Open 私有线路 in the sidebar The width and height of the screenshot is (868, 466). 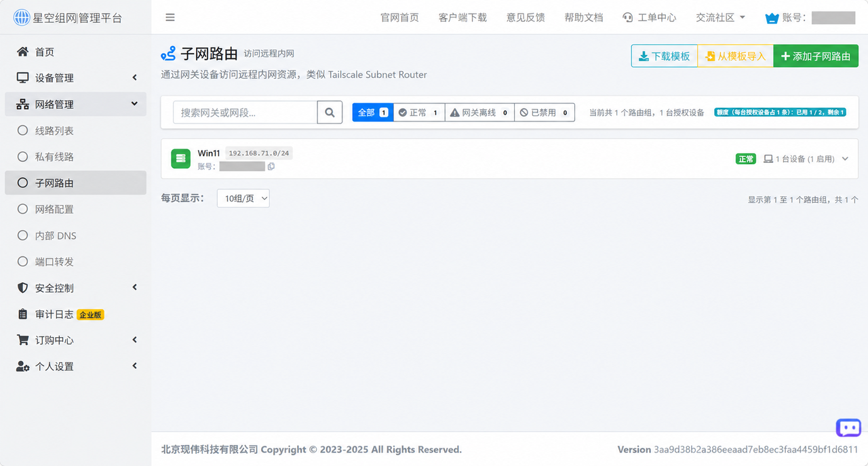tap(75, 157)
